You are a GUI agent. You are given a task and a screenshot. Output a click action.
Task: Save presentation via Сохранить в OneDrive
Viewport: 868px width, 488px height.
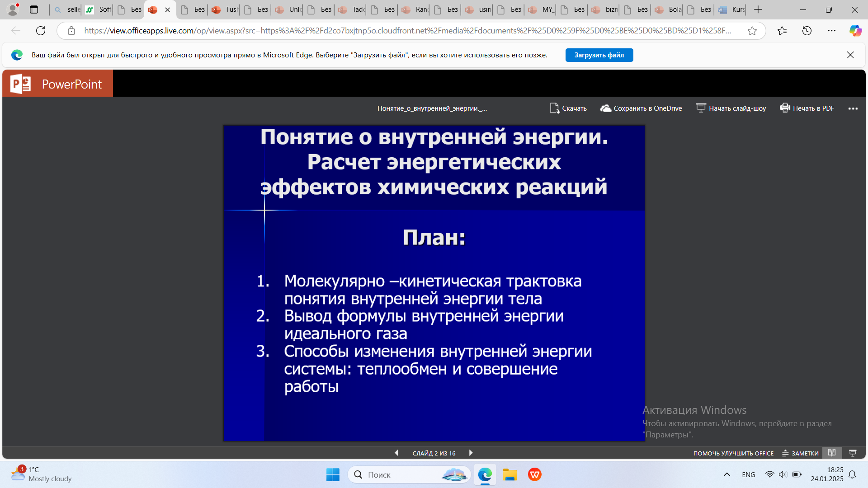[x=641, y=108]
